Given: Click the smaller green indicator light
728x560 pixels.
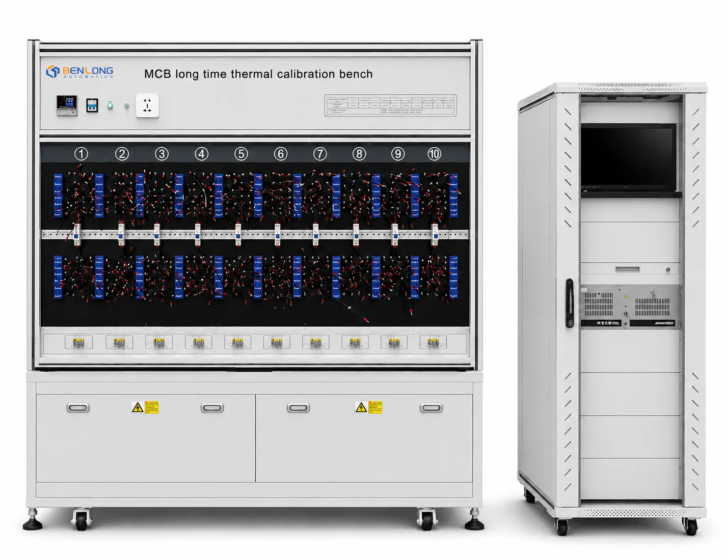Looking at the screenshot, I should coord(127,106).
